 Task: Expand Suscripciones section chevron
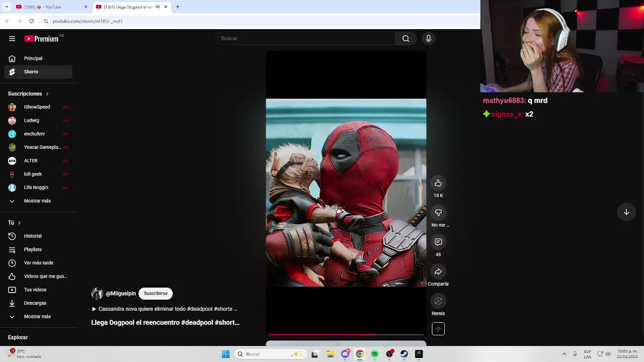(x=47, y=94)
